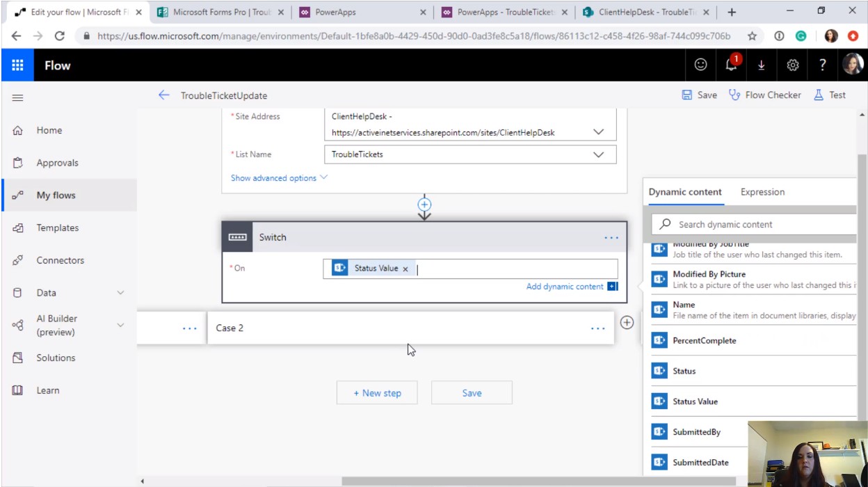Switch to the PowerApps browser tab
The width and height of the screenshot is (868, 487).
362,12
